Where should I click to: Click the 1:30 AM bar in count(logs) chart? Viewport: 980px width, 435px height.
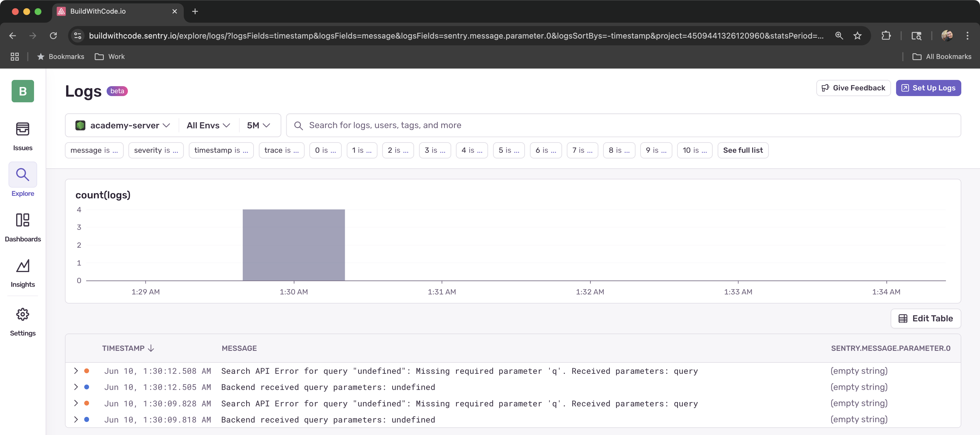[294, 245]
